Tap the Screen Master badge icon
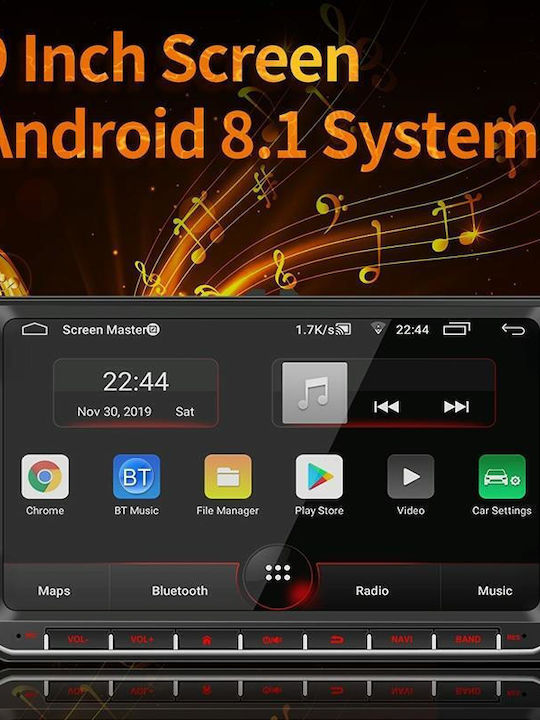The width and height of the screenshot is (540, 720). pyautogui.click(x=153, y=329)
